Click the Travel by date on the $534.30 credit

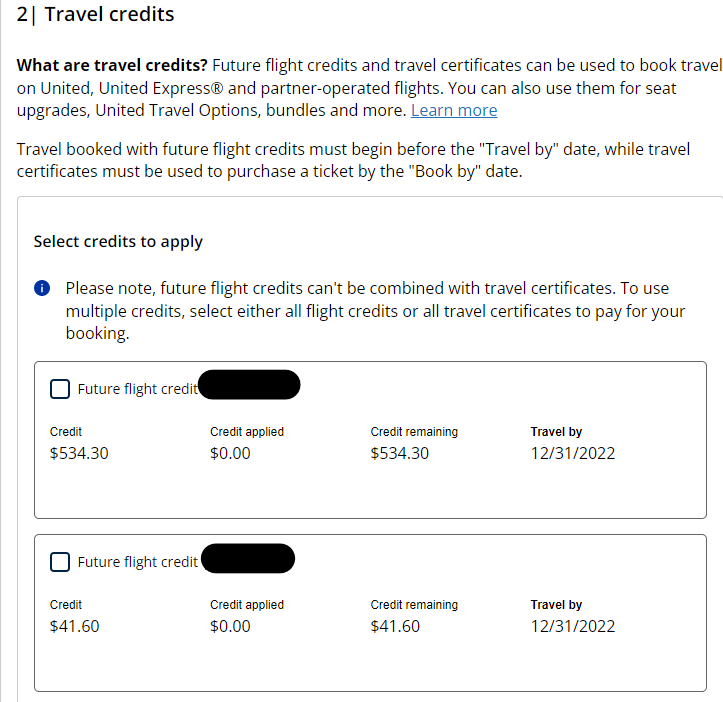tap(572, 453)
